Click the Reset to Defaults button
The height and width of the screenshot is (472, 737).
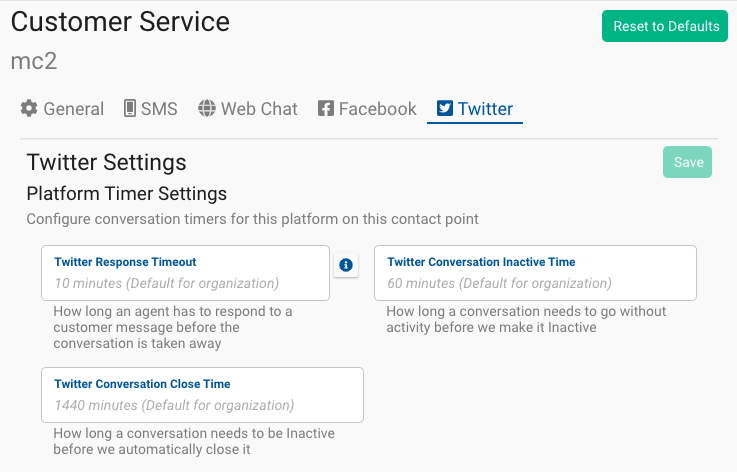pos(665,26)
